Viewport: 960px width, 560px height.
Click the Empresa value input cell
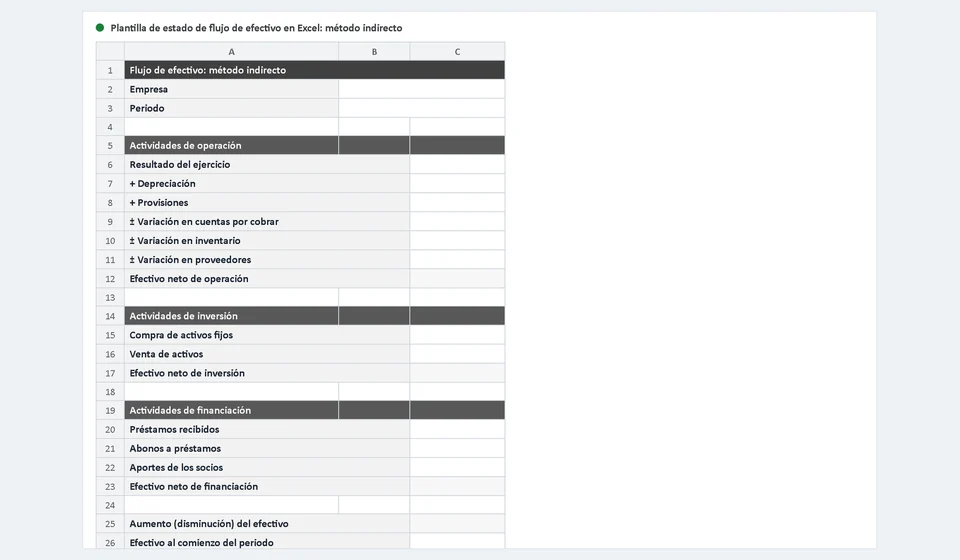click(422, 89)
